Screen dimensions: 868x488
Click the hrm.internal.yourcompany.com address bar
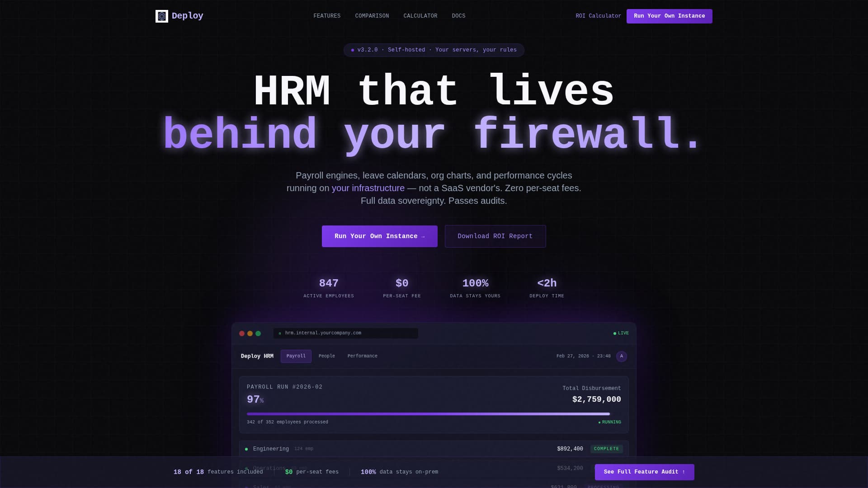345,333
